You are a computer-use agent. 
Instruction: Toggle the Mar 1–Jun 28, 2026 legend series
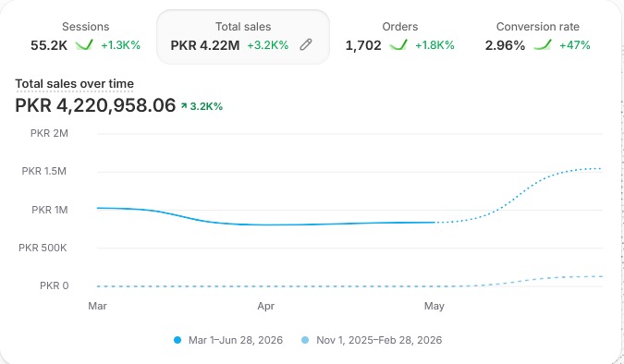[228, 340]
